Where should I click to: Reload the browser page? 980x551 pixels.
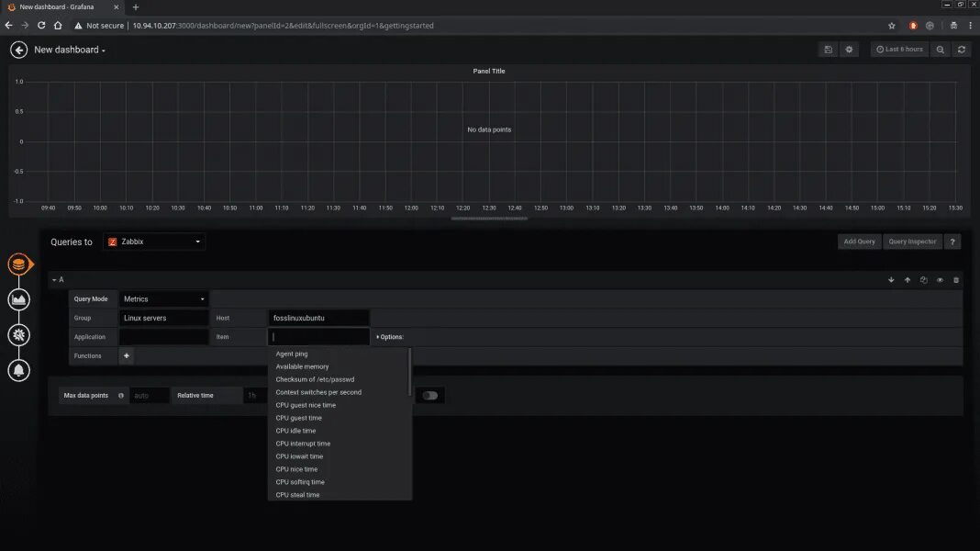click(41, 26)
